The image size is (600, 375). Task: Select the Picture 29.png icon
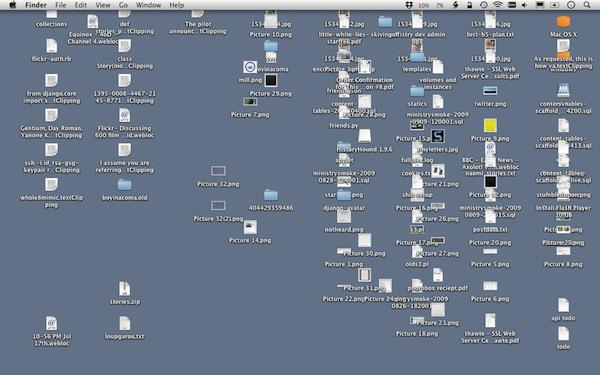tap(271, 80)
